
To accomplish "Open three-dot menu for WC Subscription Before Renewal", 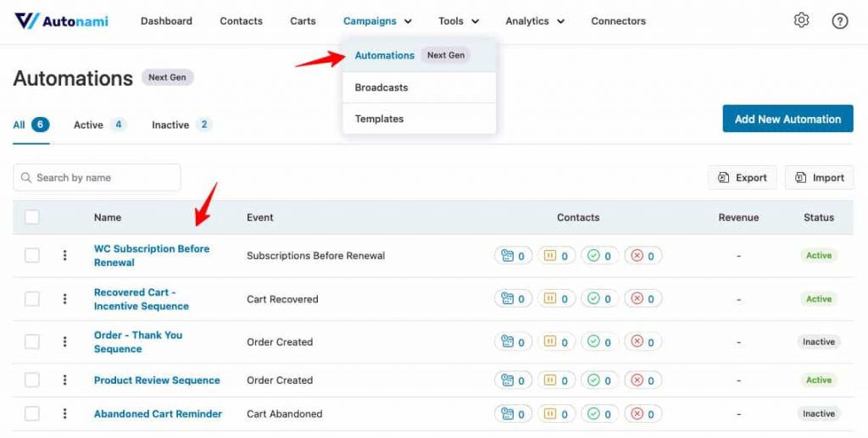I will coord(64,255).
